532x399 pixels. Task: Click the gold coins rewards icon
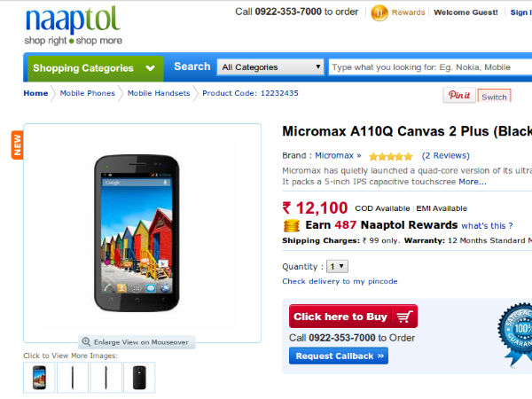pyautogui.click(x=291, y=225)
